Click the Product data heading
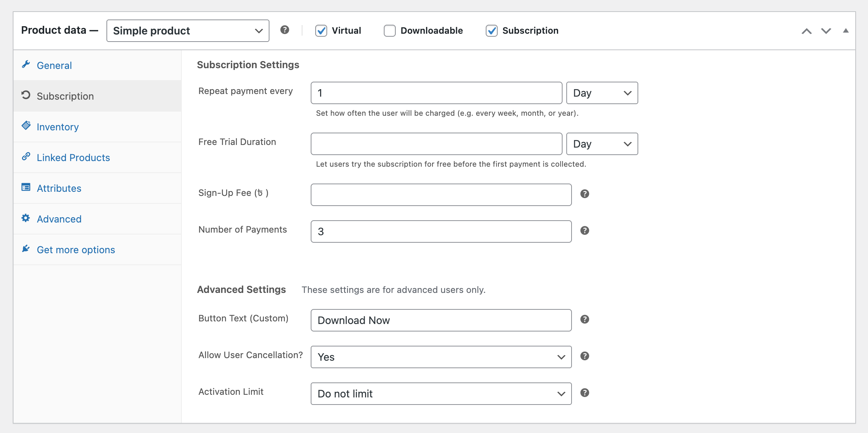This screenshot has height=433, width=868. [59, 30]
